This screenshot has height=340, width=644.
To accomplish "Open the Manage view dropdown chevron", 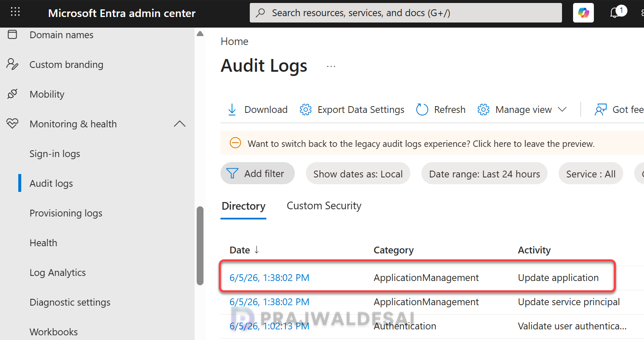I will tap(562, 110).
